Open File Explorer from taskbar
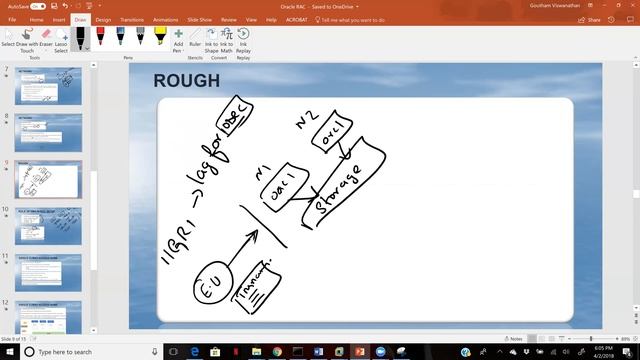640x360 pixels. 256,351
